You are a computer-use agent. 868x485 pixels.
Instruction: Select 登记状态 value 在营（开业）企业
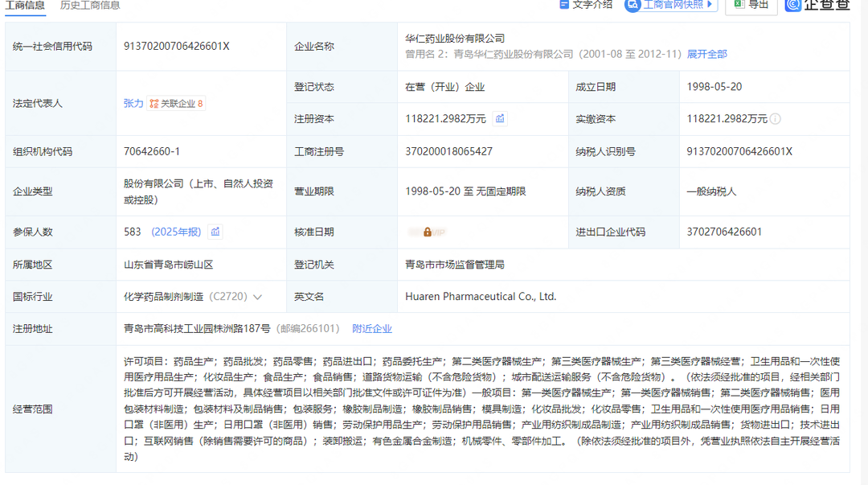click(x=445, y=87)
